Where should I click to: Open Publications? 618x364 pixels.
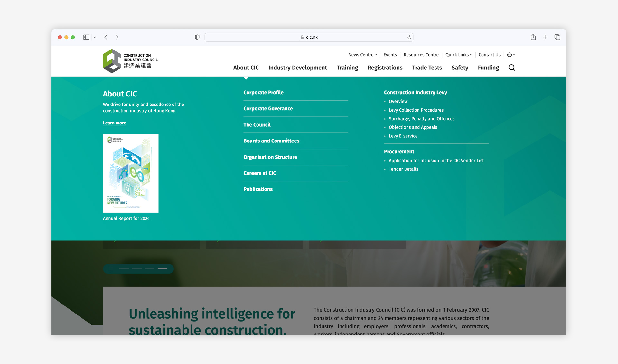point(258,189)
